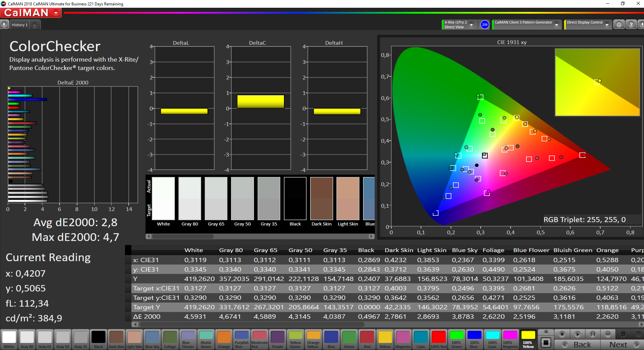Go Back to the previous step
The image size is (644, 350).
coord(577,345)
